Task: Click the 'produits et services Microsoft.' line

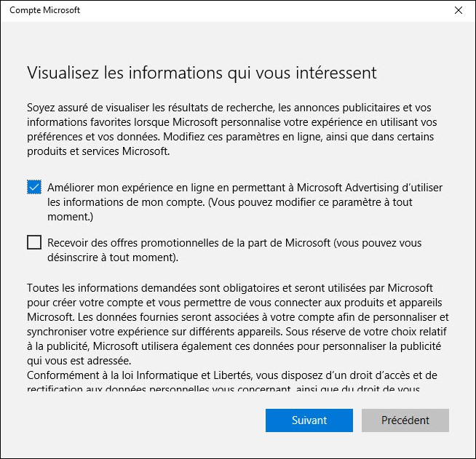Action: point(98,151)
